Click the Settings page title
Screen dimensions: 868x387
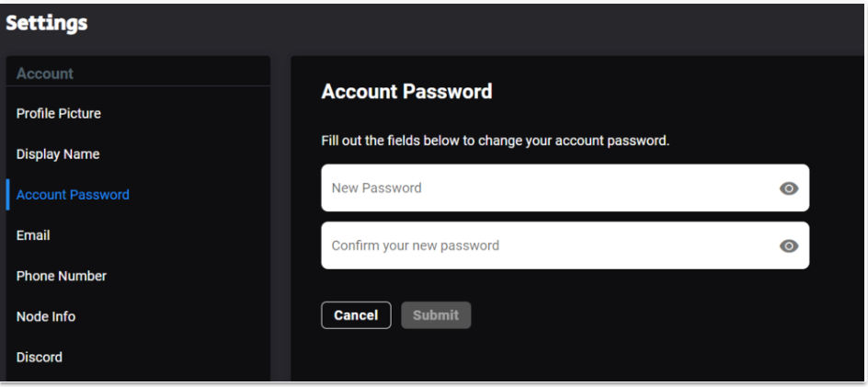tap(47, 23)
